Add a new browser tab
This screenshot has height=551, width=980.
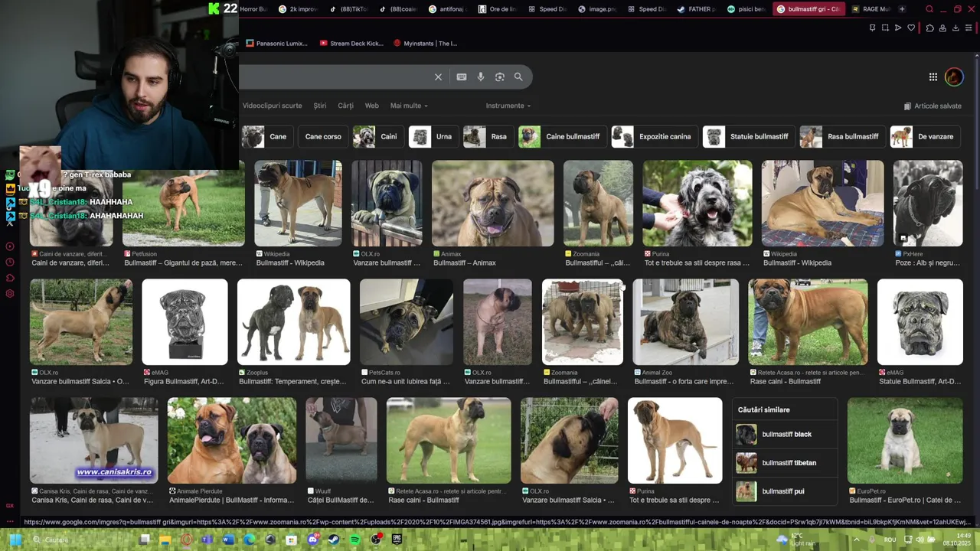point(902,9)
